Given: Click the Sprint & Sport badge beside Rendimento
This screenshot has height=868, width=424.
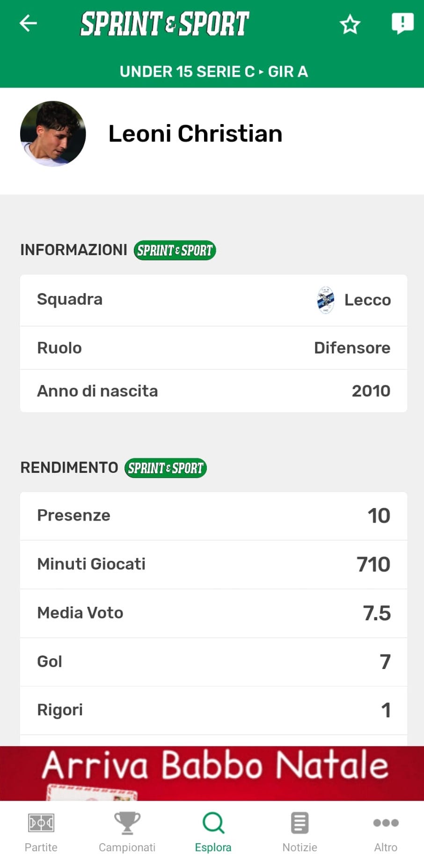Looking at the screenshot, I should pyautogui.click(x=166, y=468).
